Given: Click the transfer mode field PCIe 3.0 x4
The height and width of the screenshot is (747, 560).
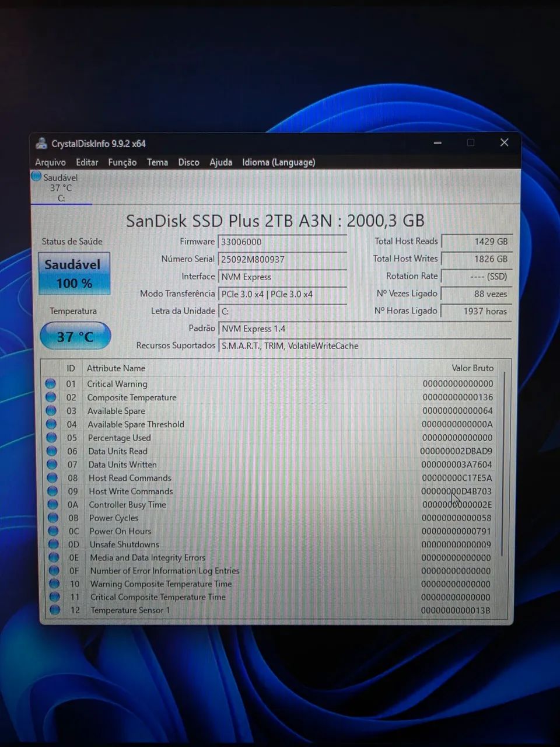Looking at the screenshot, I should coord(282,294).
